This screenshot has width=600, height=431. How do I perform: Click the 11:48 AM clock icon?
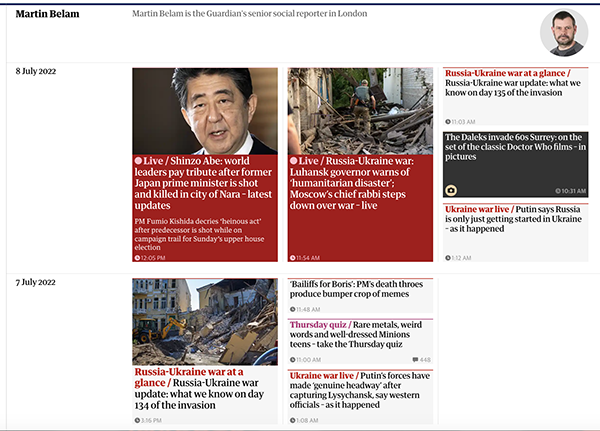(x=292, y=309)
